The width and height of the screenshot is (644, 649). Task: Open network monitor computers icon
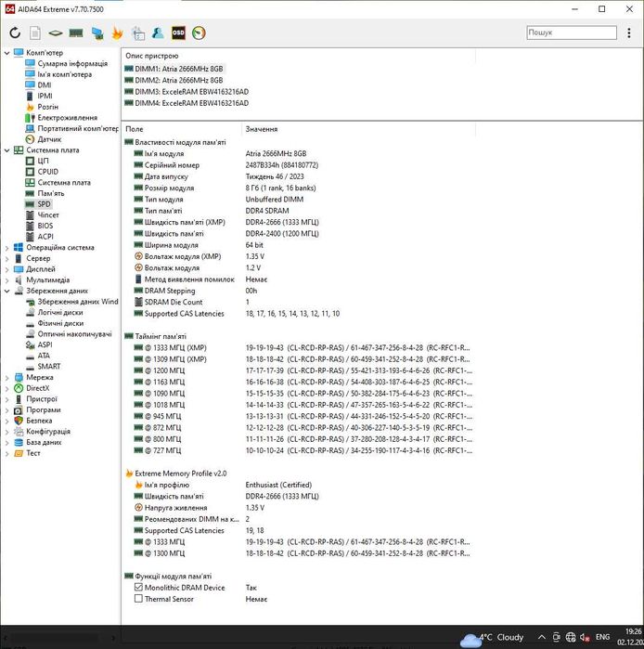point(97,33)
